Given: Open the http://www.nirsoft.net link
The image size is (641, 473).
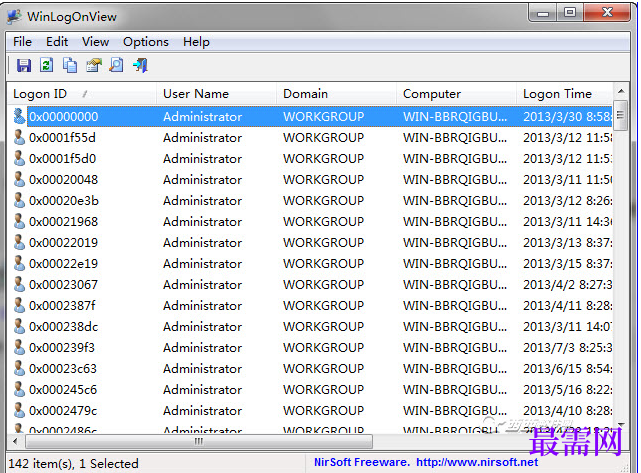Looking at the screenshot, I should click(477, 462).
